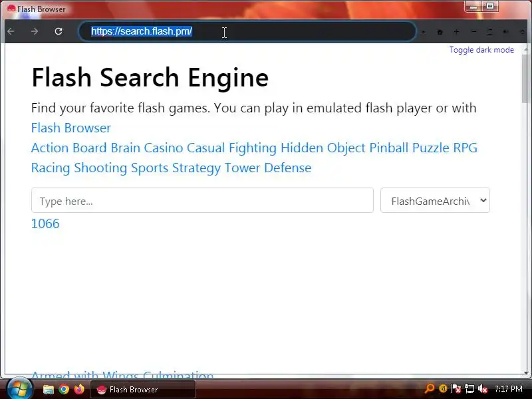Click the muted volume tray icon
Viewport: 532px width, 399px height.
[x=483, y=388]
